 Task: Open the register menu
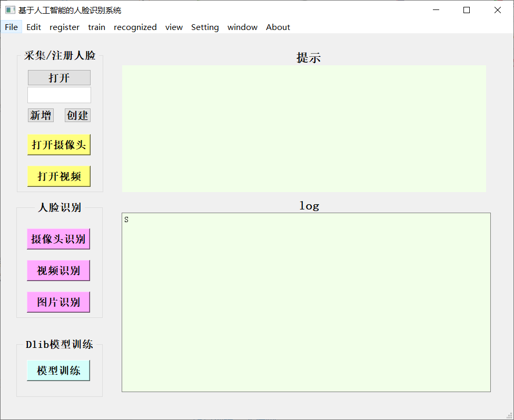coord(64,27)
